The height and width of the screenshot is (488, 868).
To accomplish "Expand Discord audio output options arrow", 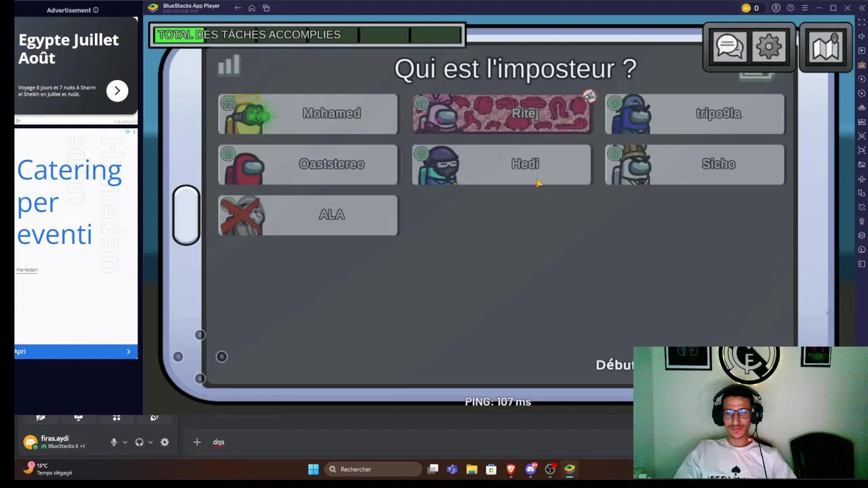I will [150, 442].
